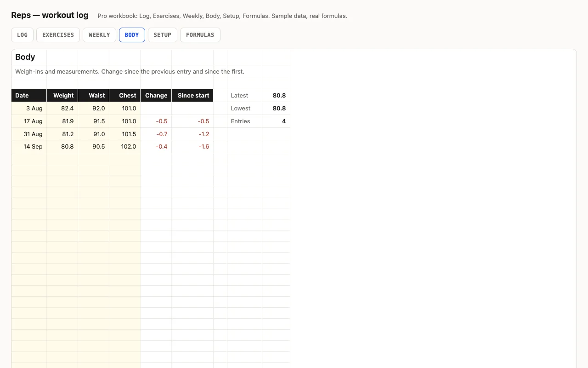This screenshot has width=588, height=368.
Task: Click waist value 90.5
Action: [94, 147]
